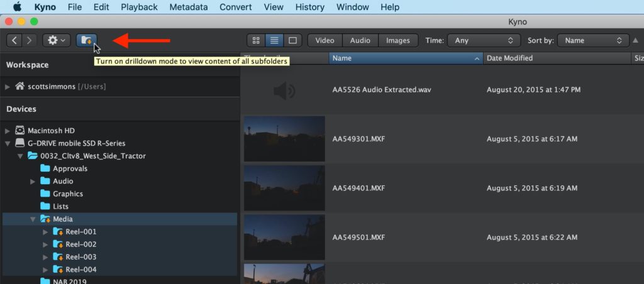Select the Reel-002 folder icon
Image resolution: width=644 pixels, height=284 pixels.
[58, 244]
